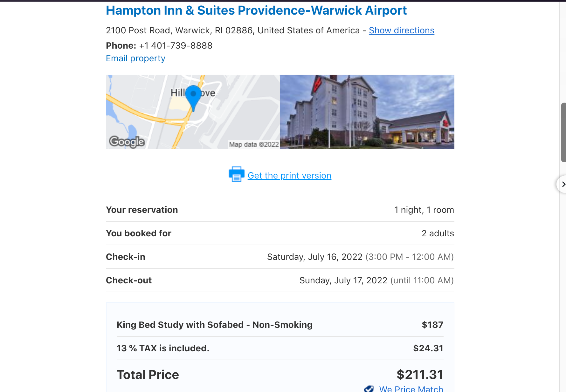Image resolution: width=566 pixels, height=392 pixels.
Task: Open the Hampton Inn & Suites hotel title
Action: tap(256, 10)
